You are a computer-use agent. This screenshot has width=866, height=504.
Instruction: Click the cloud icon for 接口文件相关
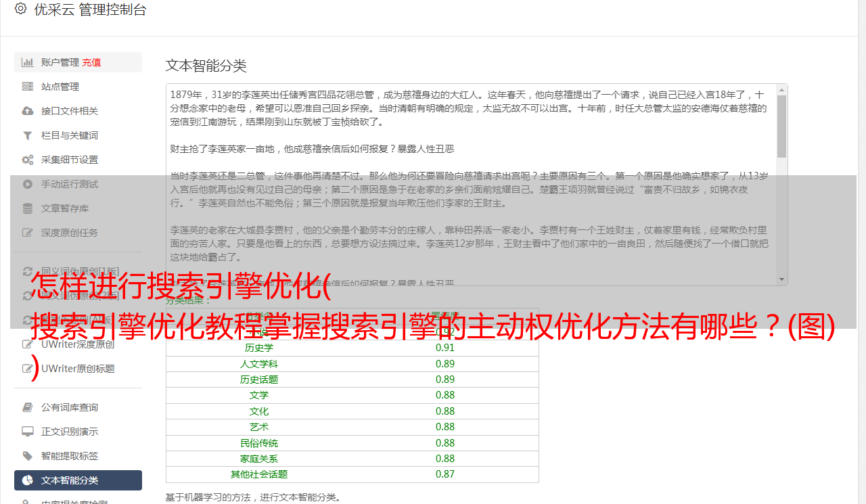pos(28,111)
